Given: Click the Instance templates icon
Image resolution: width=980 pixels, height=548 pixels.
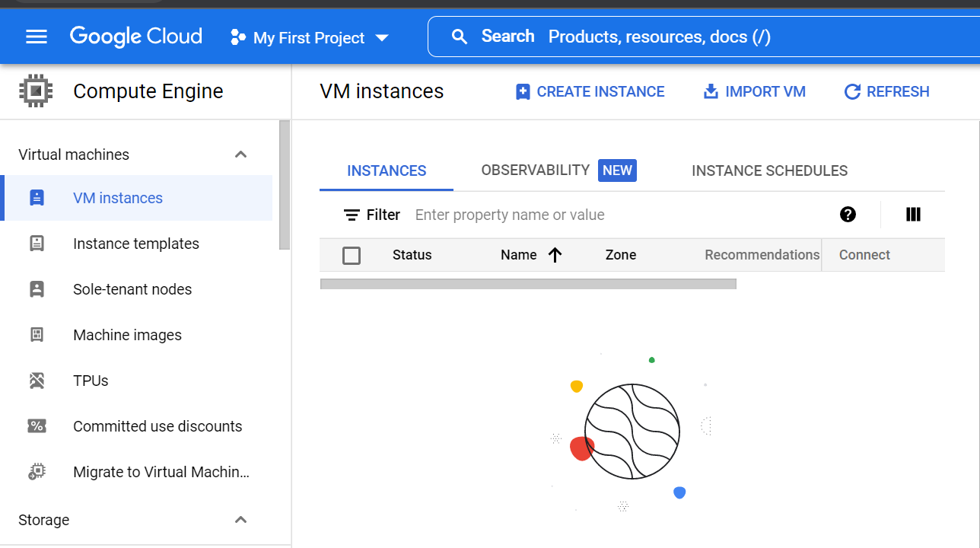Looking at the screenshot, I should pyautogui.click(x=37, y=244).
